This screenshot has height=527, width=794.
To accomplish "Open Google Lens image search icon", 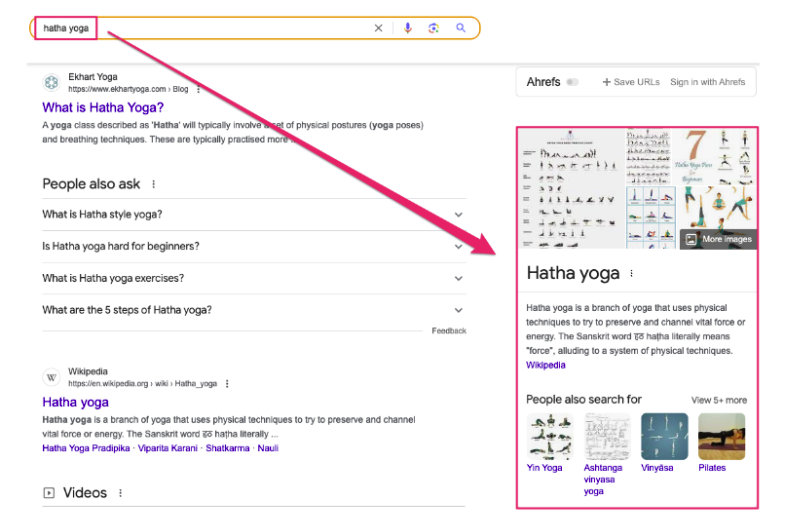I will [x=433, y=28].
